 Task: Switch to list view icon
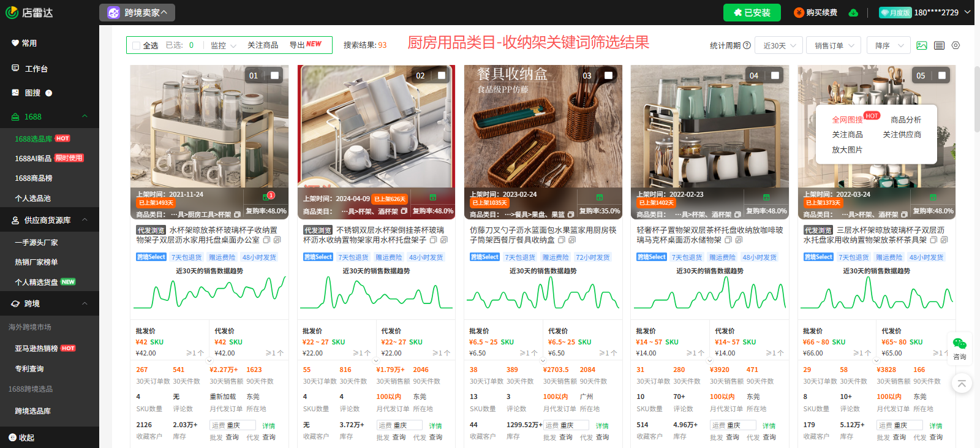point(939,45)
